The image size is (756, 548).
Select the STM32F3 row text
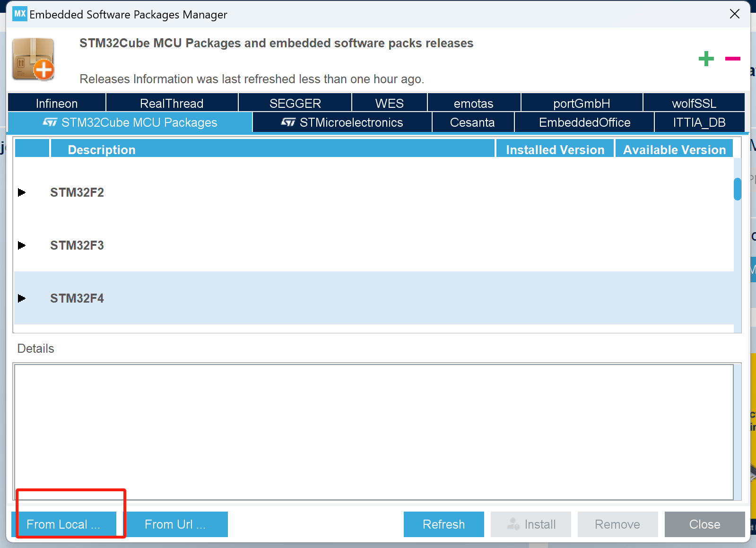point(77,245)
